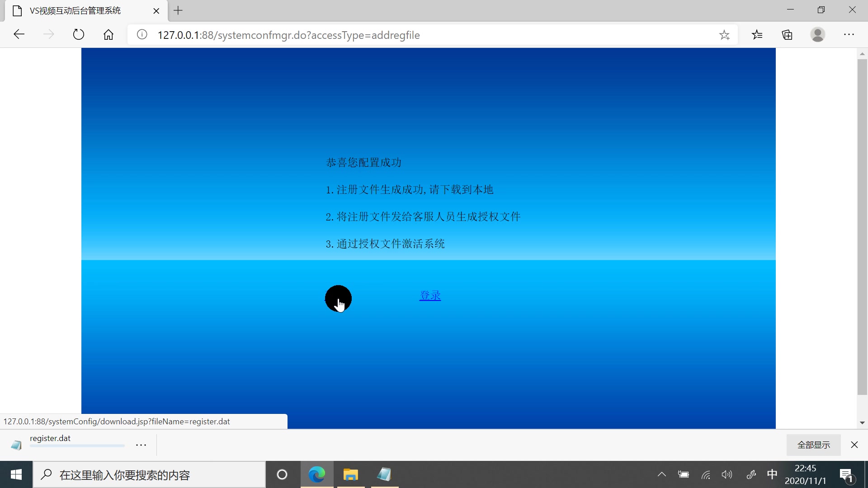Minimize the browser window

point(791,10)
